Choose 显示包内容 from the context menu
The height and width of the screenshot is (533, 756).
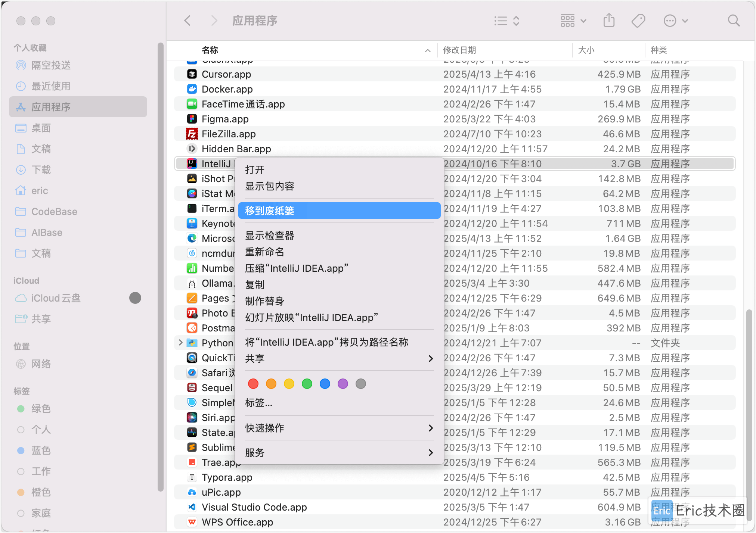pyautogui.click(x=339, y=186)
